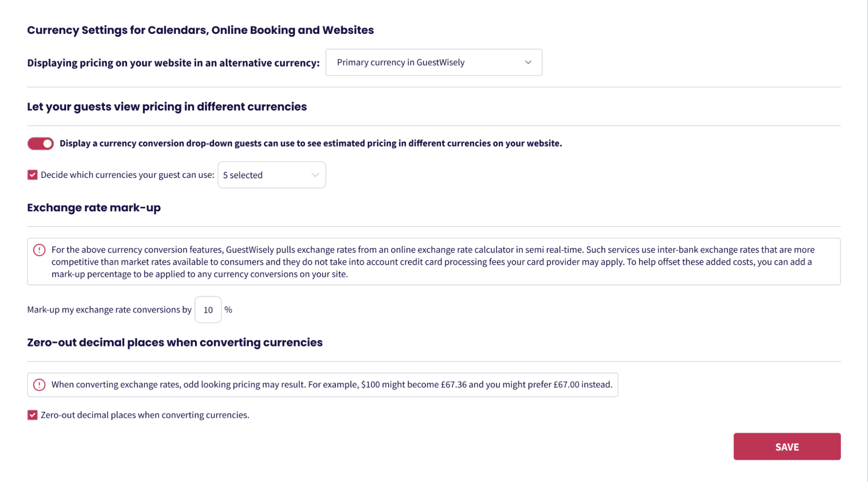Focus the mark-up percentage input field
The height and width of the screenshot is (482, 868).
pyautogui.click(x=208, y=310)
